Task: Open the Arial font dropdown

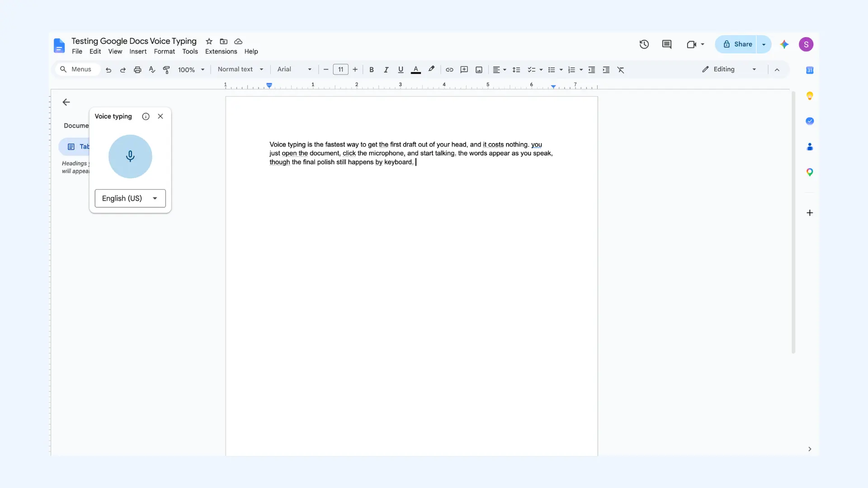Action: [x=294, y=70]
